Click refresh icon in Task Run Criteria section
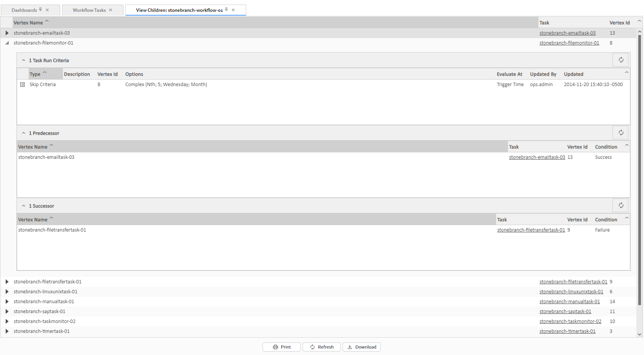This screenshot has width=644, height=355. click(621, 60)
